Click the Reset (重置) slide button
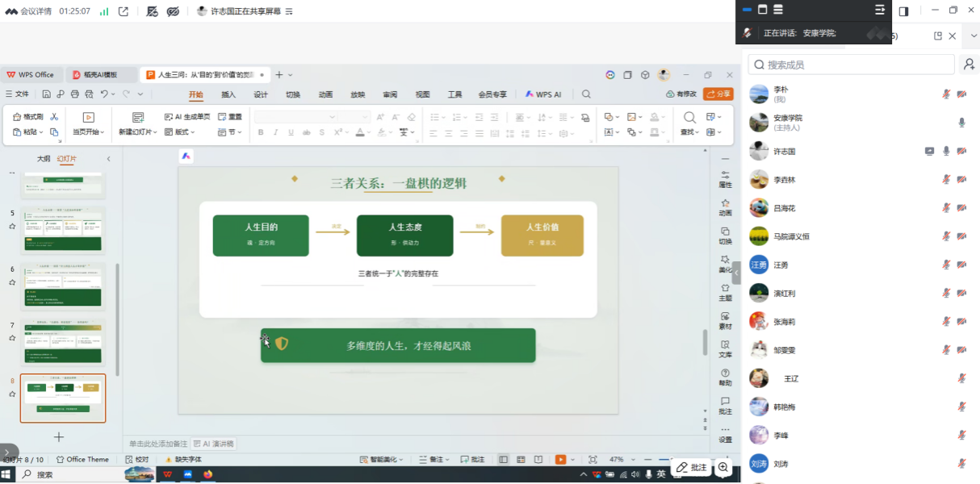Viewport: 980px width, 484px height. click(x=230, y=117)
